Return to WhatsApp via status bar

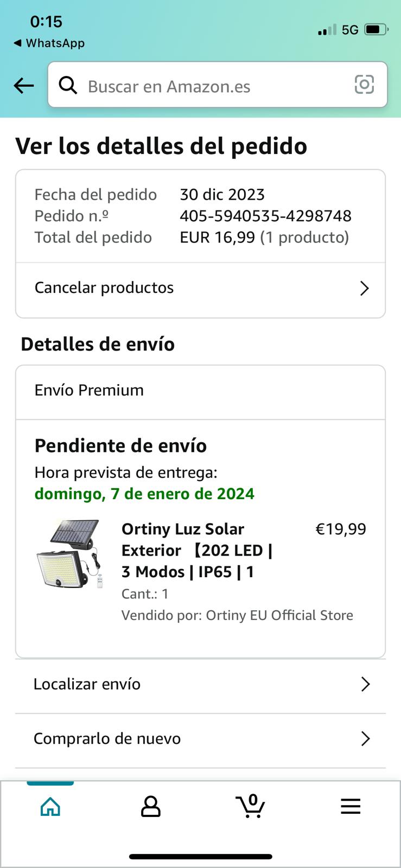pos(49,43)
